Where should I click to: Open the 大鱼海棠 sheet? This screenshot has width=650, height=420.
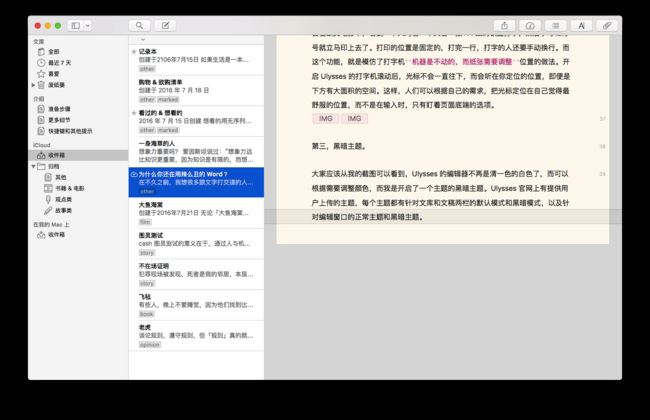(x=196, y=213)
